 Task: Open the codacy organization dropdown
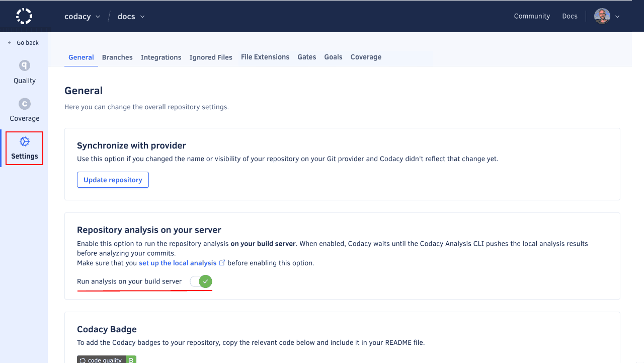[x=82, y=16]
